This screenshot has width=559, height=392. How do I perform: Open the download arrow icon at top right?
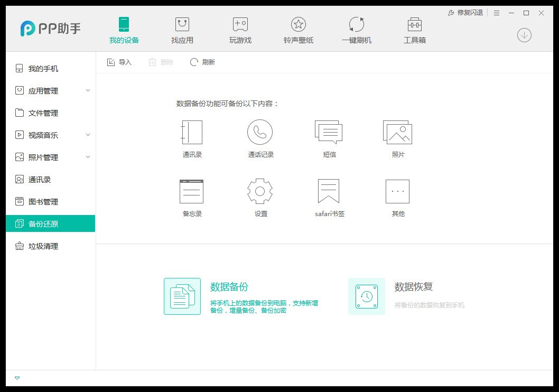click(x=524, y=35)
